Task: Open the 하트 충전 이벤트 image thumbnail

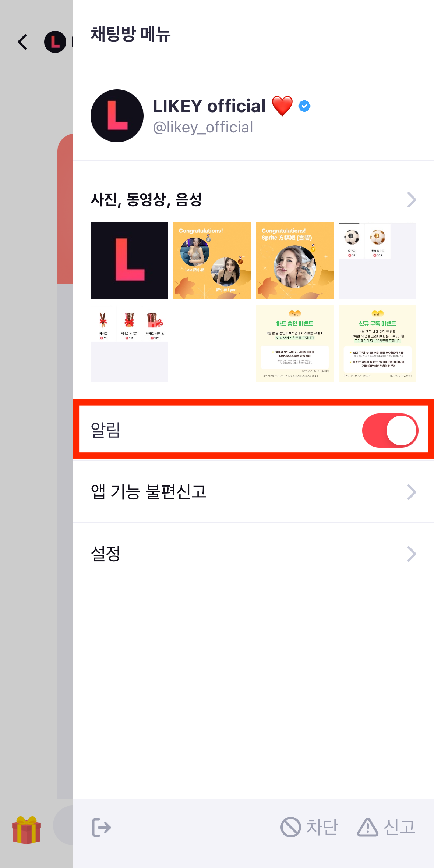Action: [295, 343]
